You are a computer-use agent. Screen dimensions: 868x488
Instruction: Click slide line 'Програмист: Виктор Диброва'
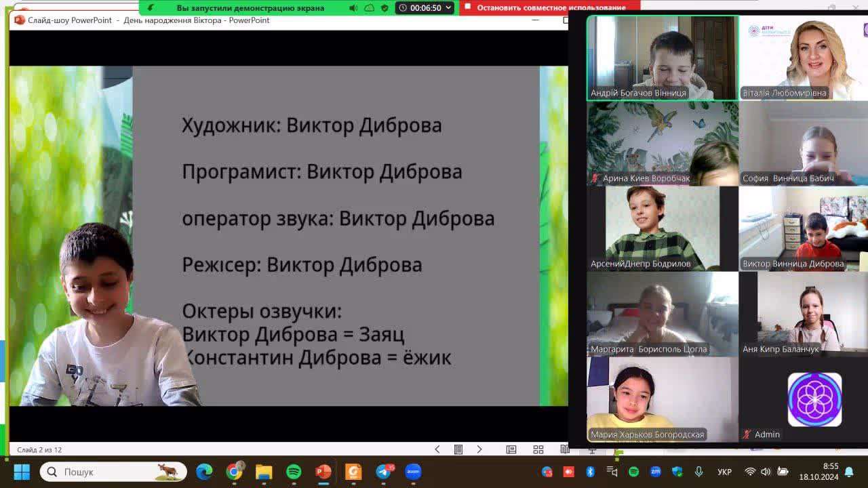click(322, 171)
